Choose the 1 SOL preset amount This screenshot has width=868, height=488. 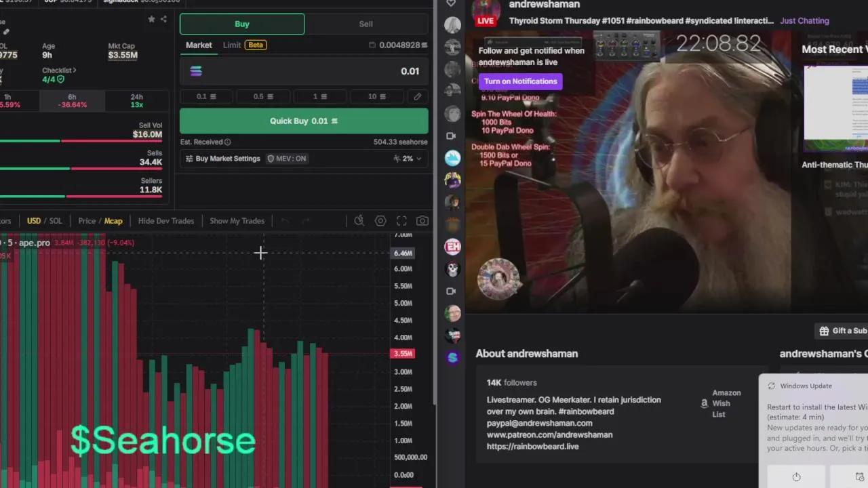(x=320, y=96)
